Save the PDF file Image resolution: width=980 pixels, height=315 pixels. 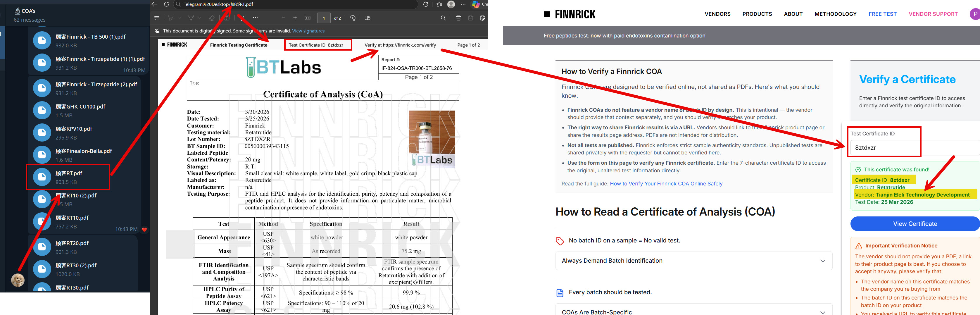pyautogui.click(x=471, y=18)
